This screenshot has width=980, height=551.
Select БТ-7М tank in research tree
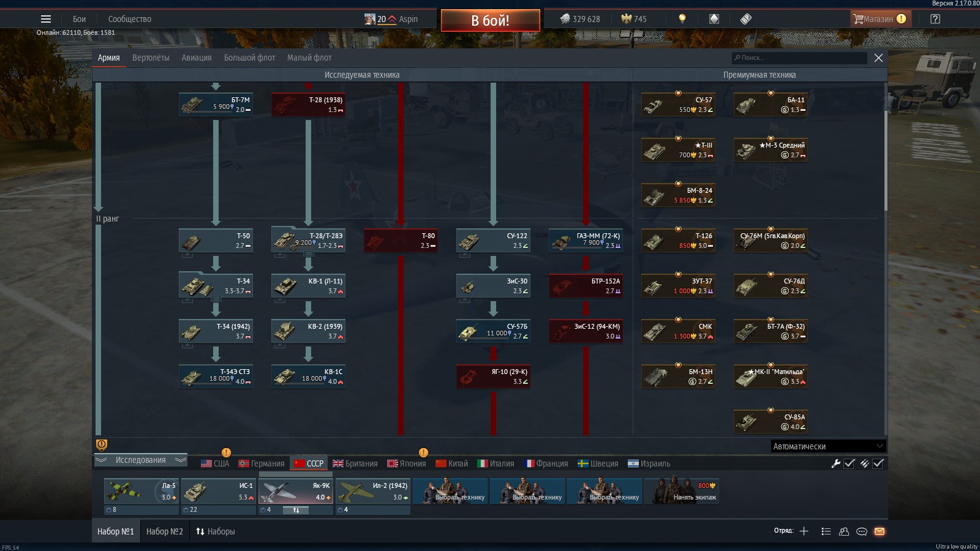216,104
